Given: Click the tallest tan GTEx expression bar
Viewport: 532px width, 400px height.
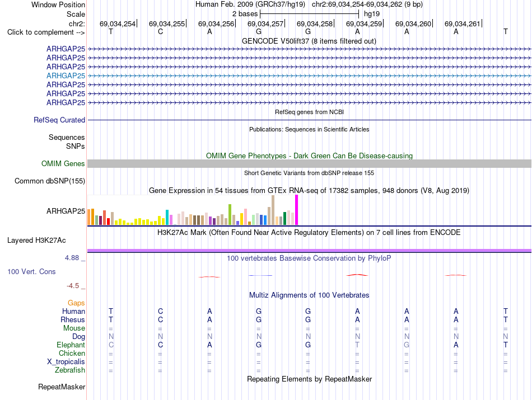Looking at the screenshot, I should coord(273,210).
